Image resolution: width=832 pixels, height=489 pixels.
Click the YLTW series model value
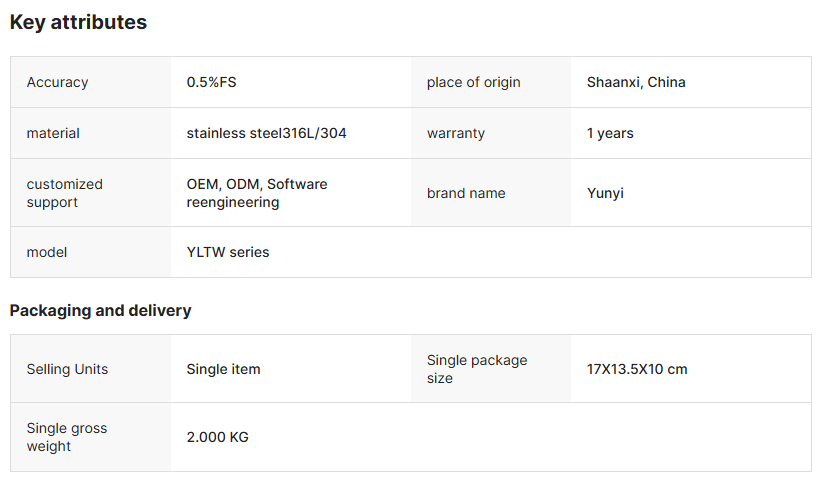228,252
